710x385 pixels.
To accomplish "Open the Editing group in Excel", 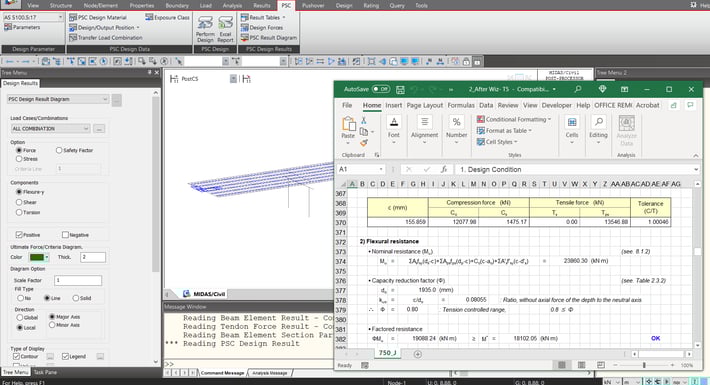I will [598, 130].
